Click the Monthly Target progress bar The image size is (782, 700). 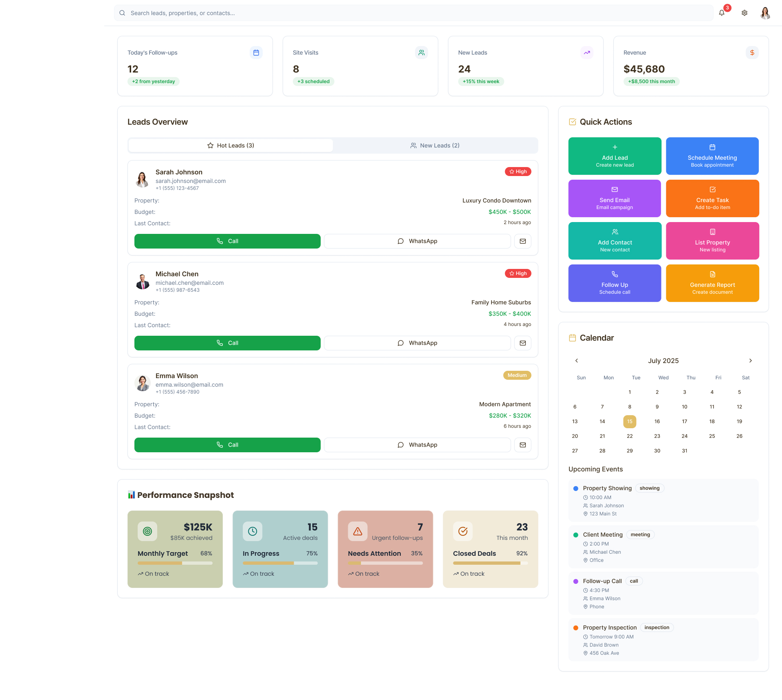click(x=175, y=563)
